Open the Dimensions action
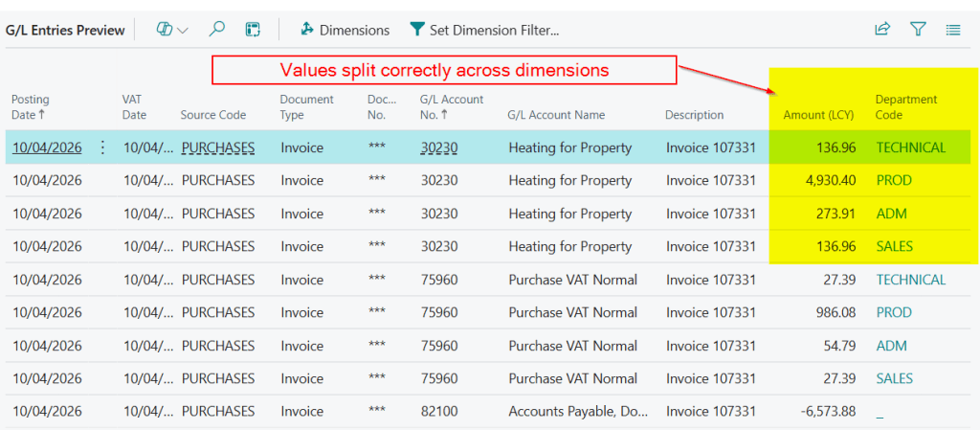The height and width of the screenshot is (430, 980). click(x=345, y=30)
